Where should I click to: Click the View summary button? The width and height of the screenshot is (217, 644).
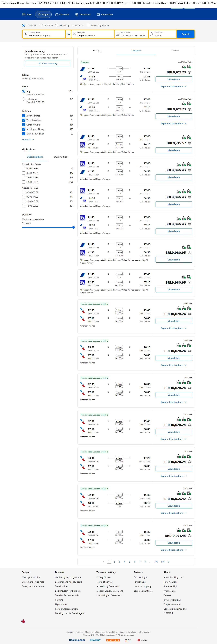tap(48, 63)
